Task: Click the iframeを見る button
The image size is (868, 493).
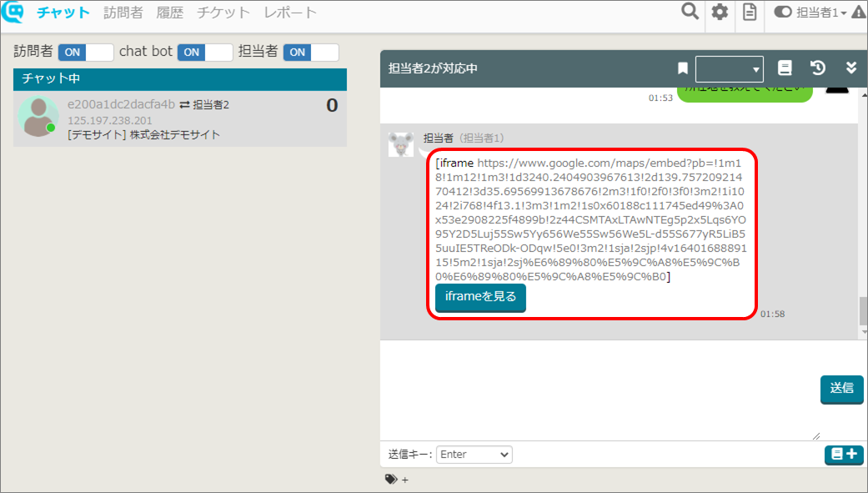Action: pos(480,298)
